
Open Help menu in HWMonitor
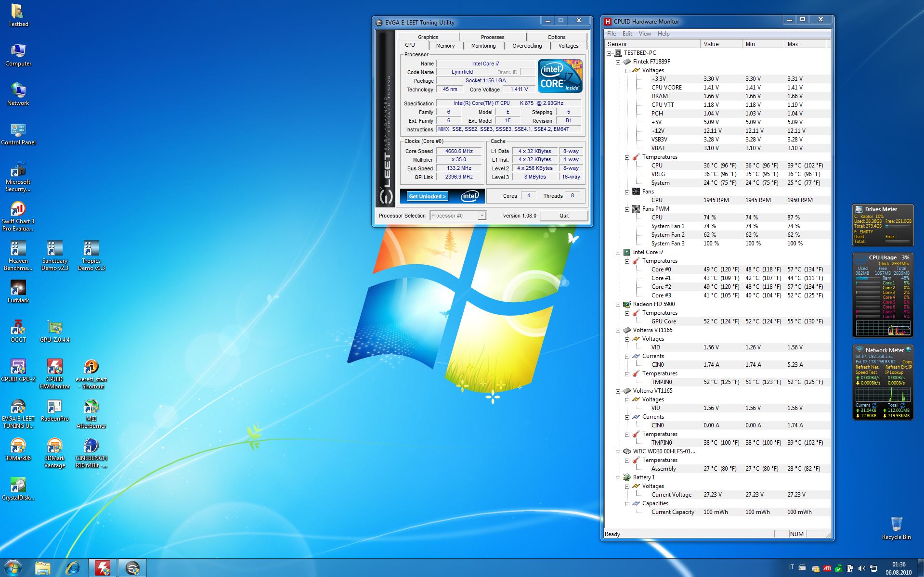tap(664, 34)
